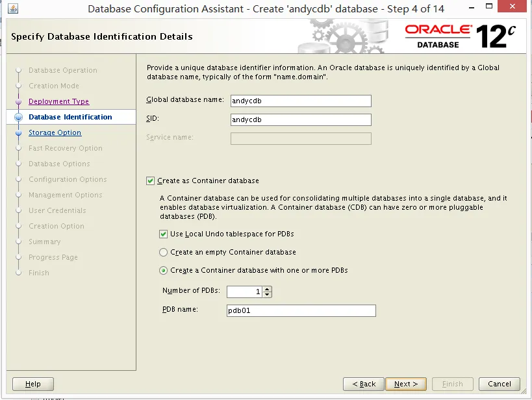The image size is (532, 400).
Task: Click the Next button
Action: point(406,384)
